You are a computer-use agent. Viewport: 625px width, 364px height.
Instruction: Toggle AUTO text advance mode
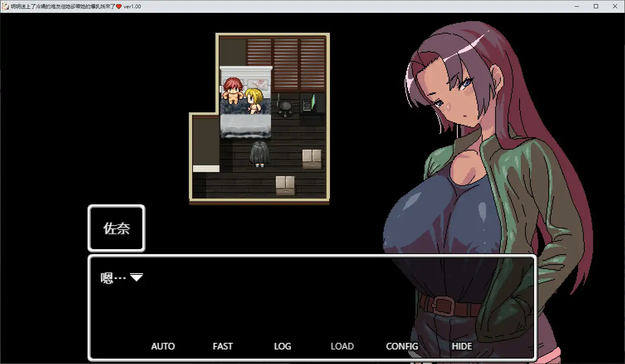(163, 346)
